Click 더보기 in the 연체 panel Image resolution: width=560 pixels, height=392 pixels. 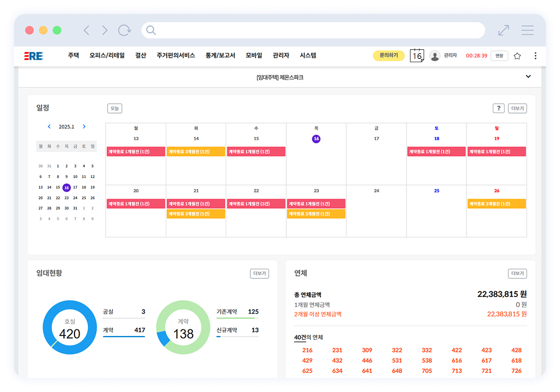coord(517,273)
